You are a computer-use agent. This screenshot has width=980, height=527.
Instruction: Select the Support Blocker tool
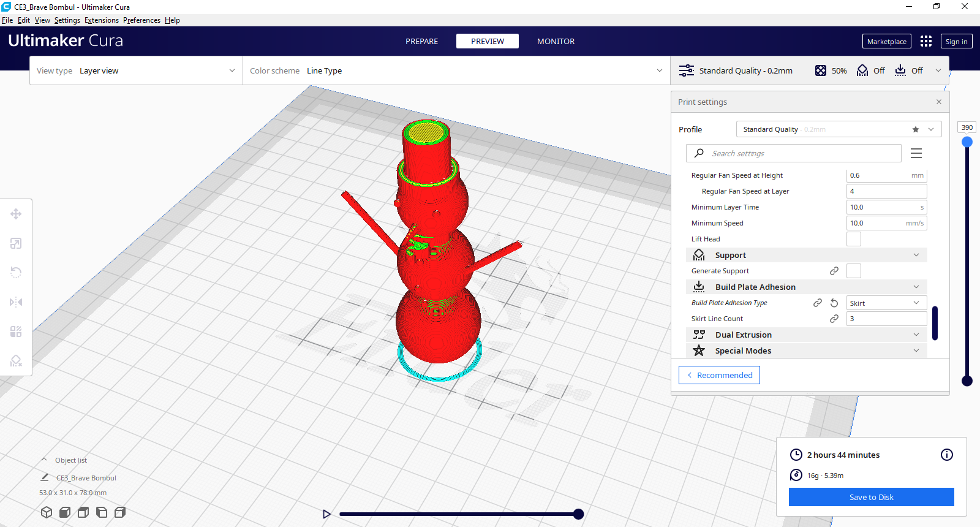[16, 361]
